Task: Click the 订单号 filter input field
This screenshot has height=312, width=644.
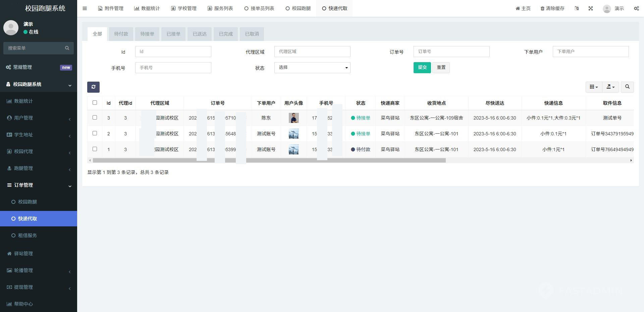Action: tap(451, 51)
